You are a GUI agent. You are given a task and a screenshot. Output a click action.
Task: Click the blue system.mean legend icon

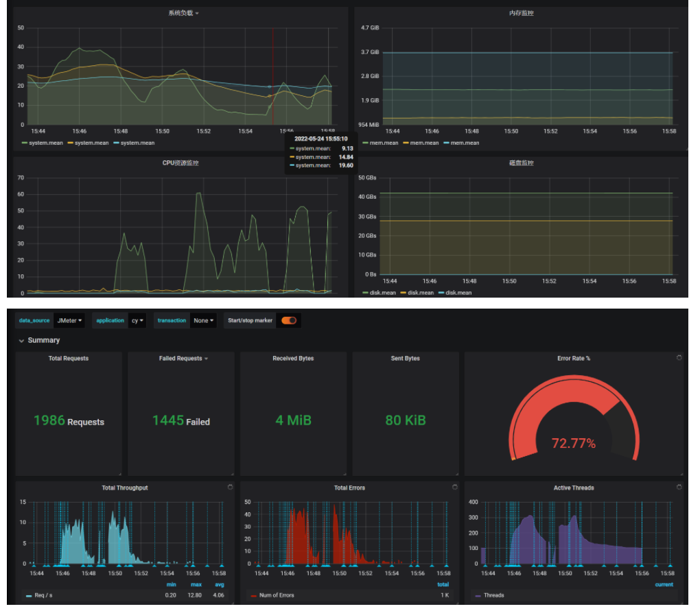[x=116, y=143]
